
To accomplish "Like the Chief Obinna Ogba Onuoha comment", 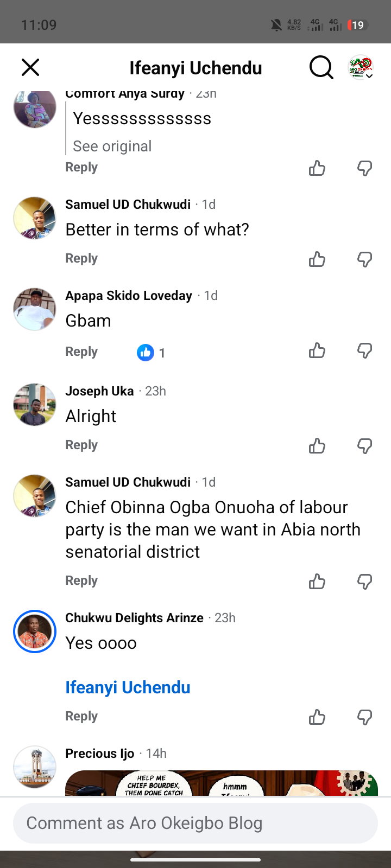I will click(x=317, y=582).
